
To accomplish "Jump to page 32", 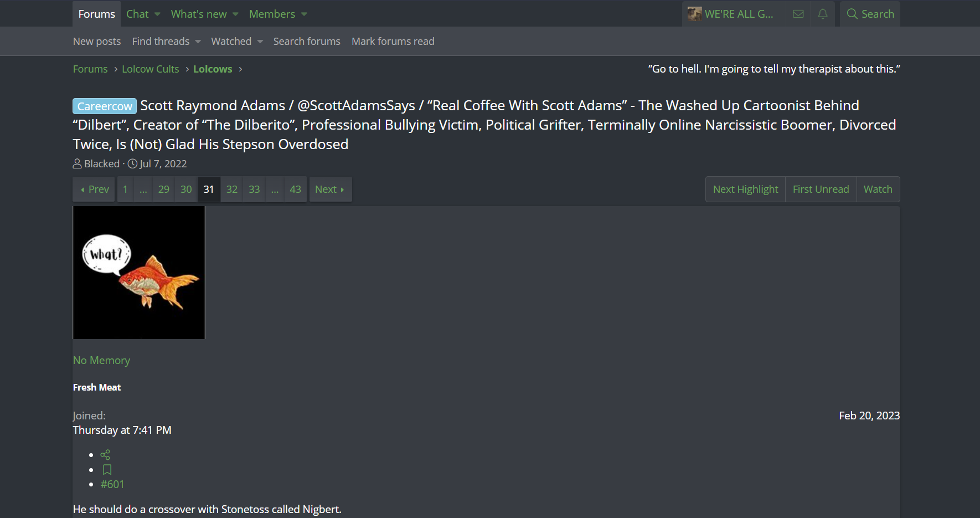I will point(232,189).
